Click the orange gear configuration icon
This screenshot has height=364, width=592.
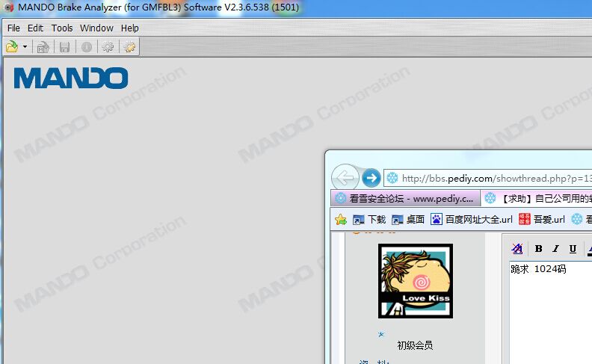[x=130, y=47]
